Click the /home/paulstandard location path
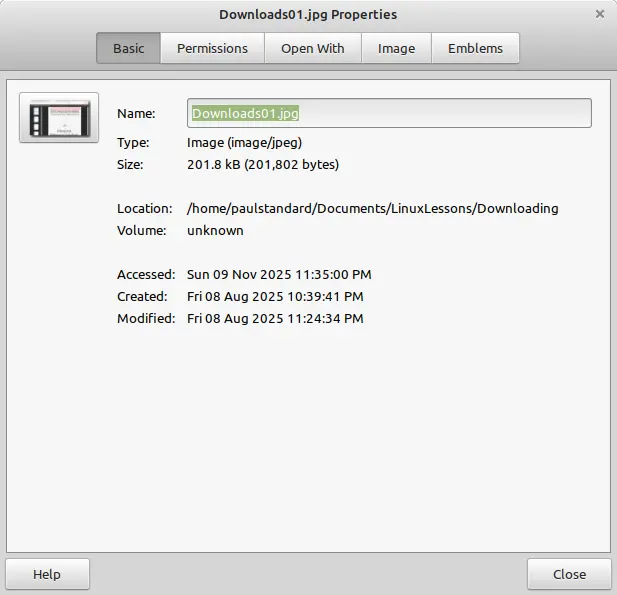Viewport: 617px width, 595px height. 372,209
